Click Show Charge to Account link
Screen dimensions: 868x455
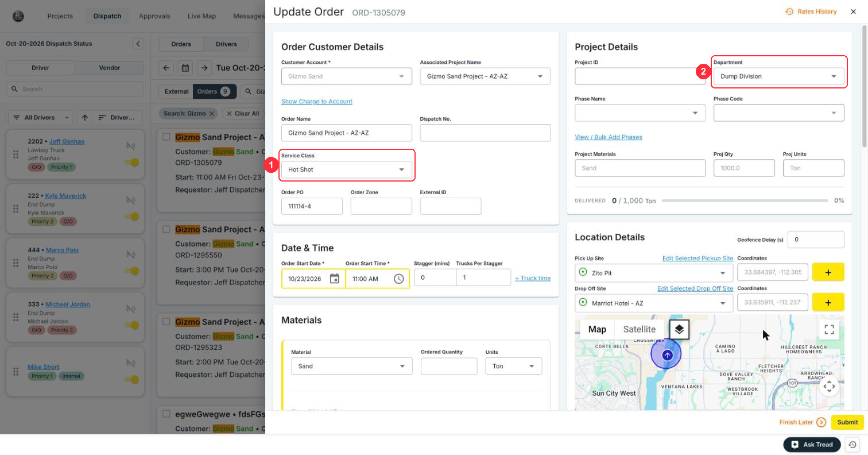317,102
